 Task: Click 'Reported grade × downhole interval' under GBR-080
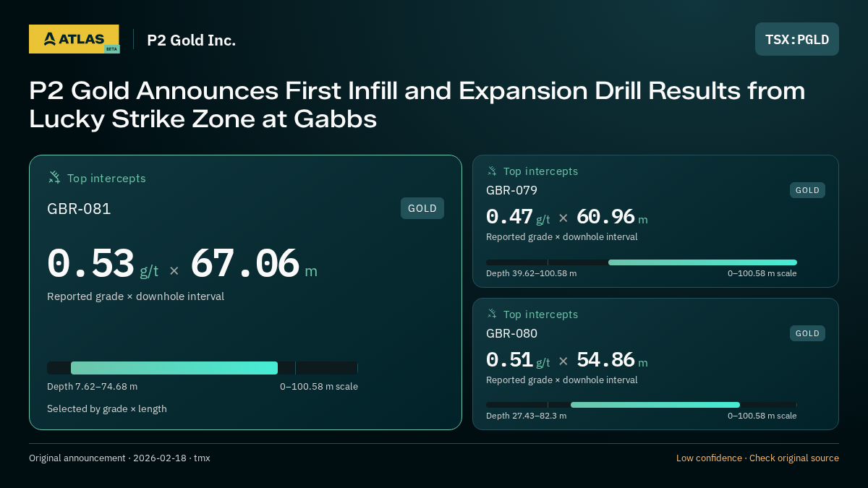561,380
